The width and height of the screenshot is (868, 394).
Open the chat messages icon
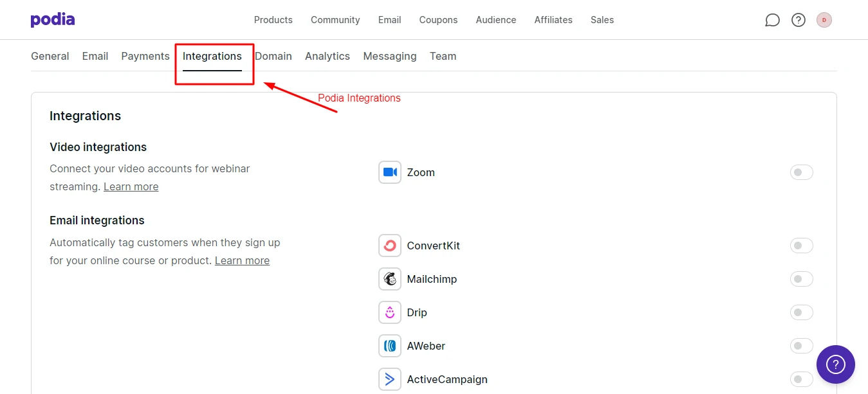772,20
